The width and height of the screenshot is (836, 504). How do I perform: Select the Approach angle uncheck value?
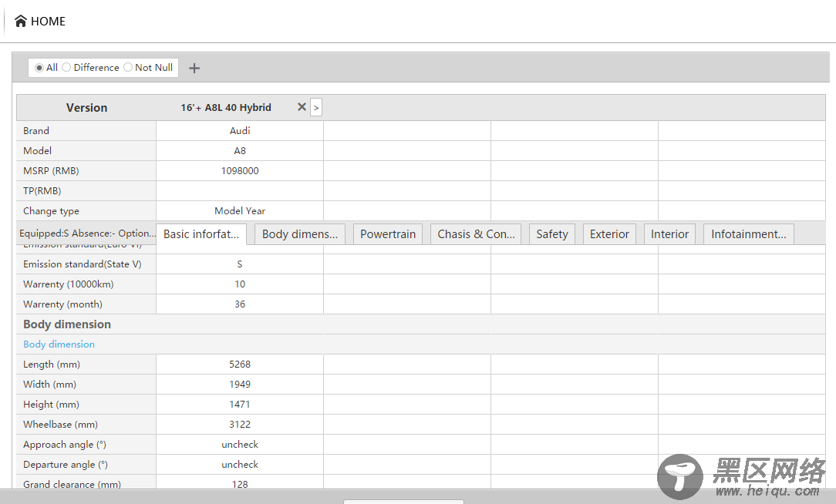pos(240,445)
